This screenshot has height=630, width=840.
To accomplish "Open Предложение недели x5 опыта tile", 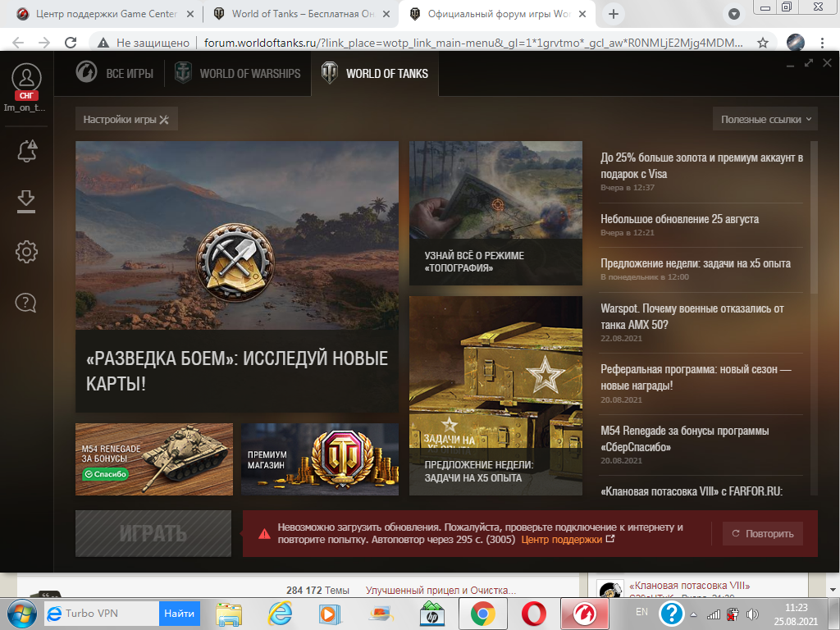I will tap(495, 396).
